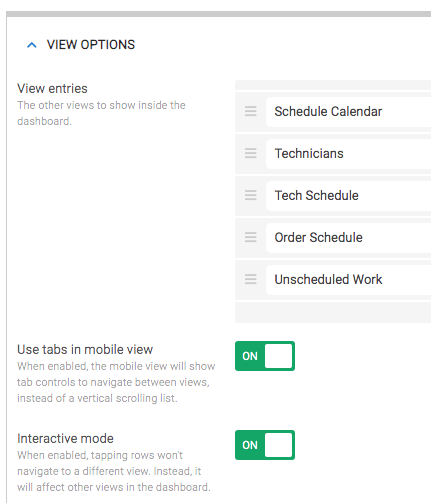Click the Technicians row reorder handle
This screenshot has width=431, height=503.
click(x=251, y=153)
